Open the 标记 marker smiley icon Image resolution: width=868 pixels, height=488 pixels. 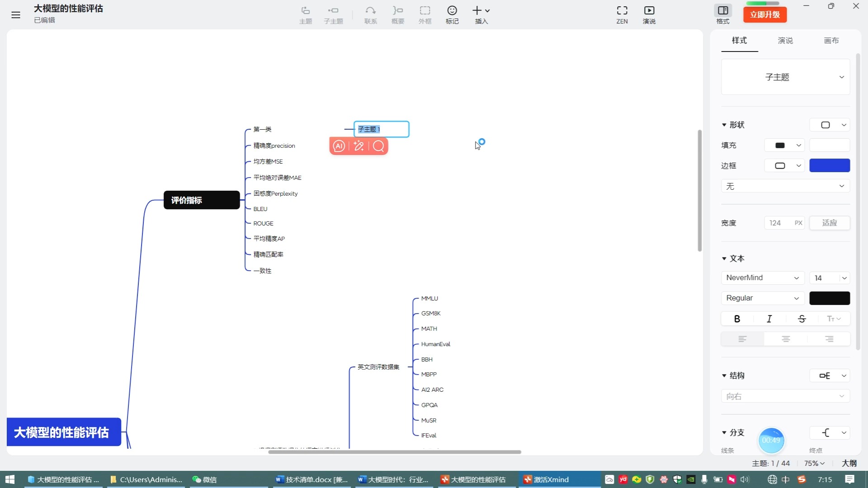(x=452, y=15)
